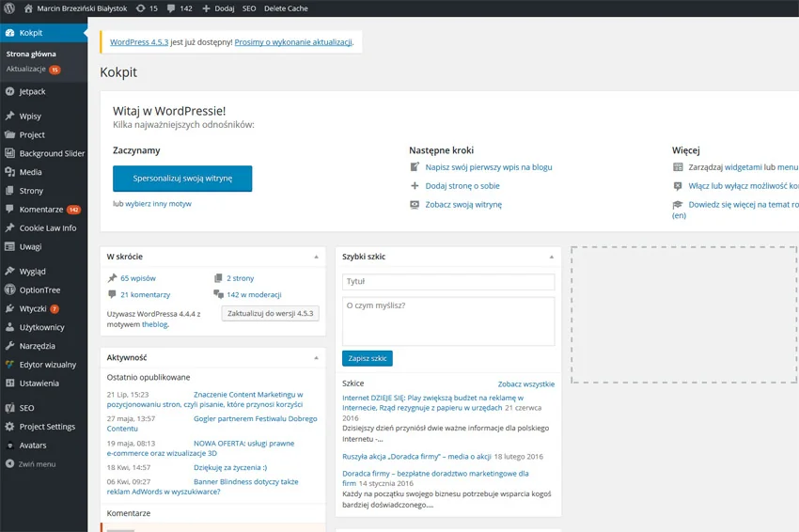
Task: Collapse the Aktywność panel
Action: 316,358
